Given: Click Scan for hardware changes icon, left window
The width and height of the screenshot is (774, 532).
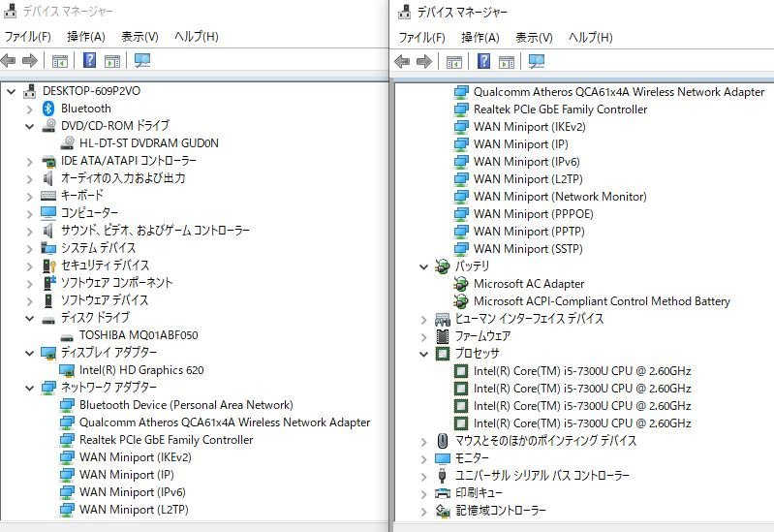Looking at the screenshot, I should tap(142, 60).
